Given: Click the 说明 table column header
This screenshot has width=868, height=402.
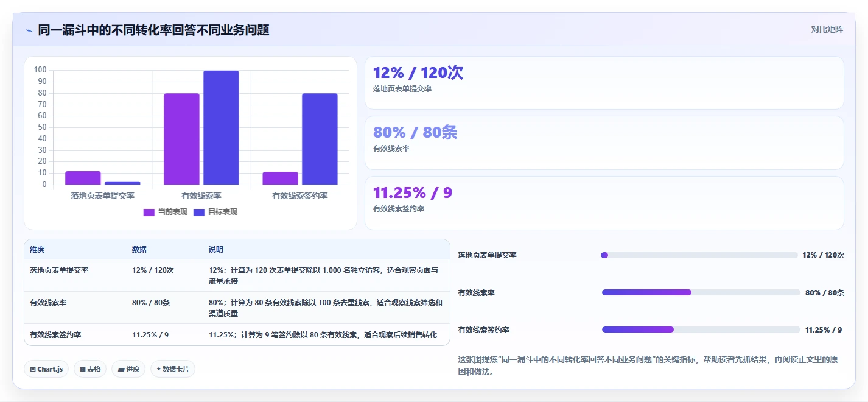Looking at the screenshot, I should coord(216,250).
